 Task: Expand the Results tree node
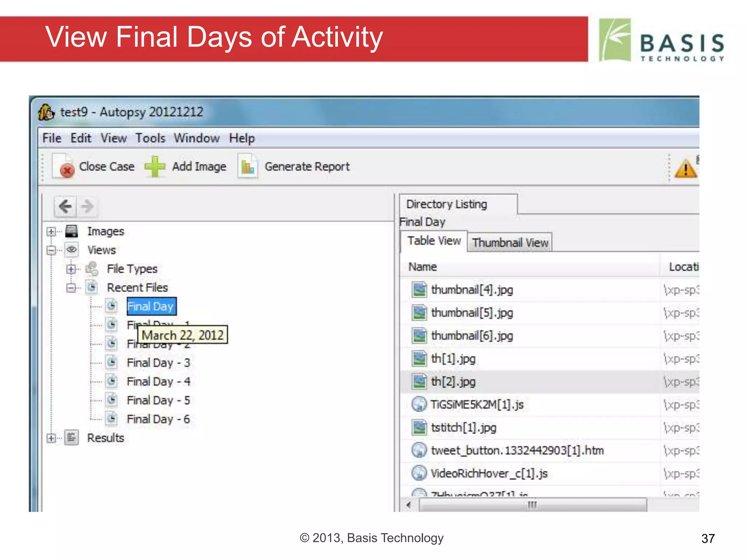coord(51,438)
